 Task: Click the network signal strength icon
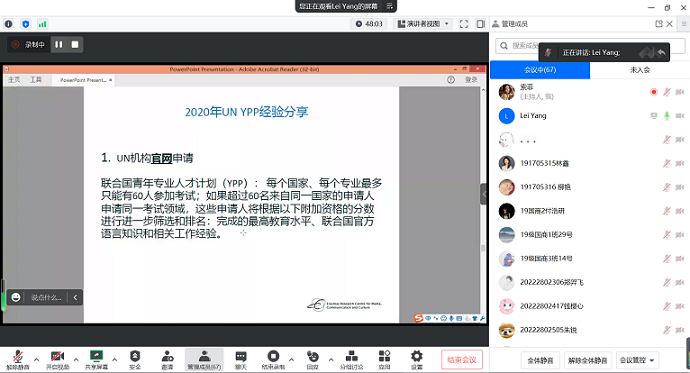pos(42,24)
